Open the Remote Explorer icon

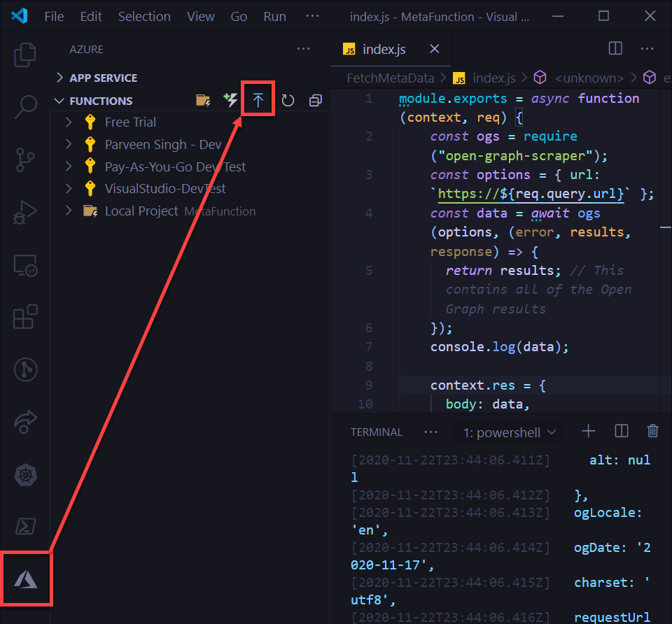[25, 265]
